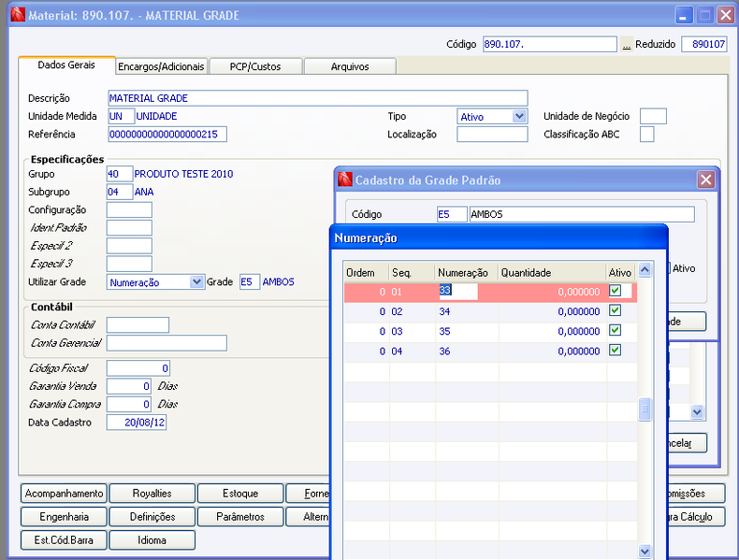Image resolution: width=739 pixels, height=560 pixels.
Task: Click the Cadastro da Grade Padrão window icon
Action: pyautogui.click(x=345, y=179)
